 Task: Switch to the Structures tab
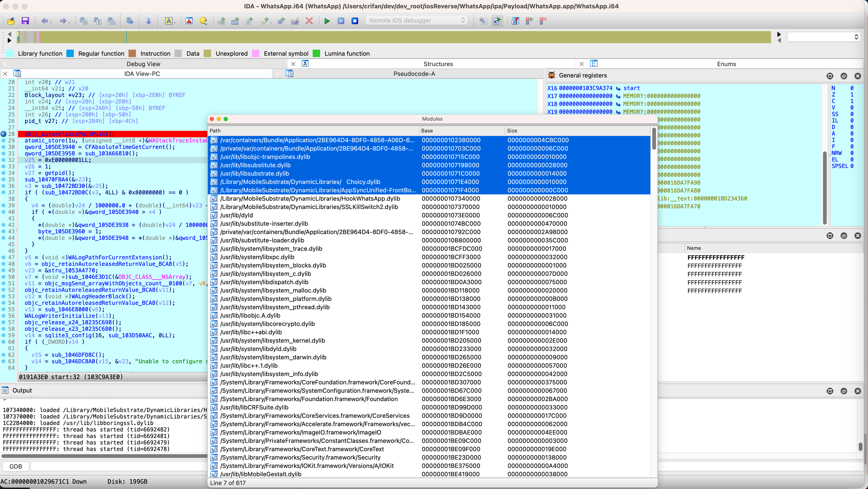[x=438, y=64]
